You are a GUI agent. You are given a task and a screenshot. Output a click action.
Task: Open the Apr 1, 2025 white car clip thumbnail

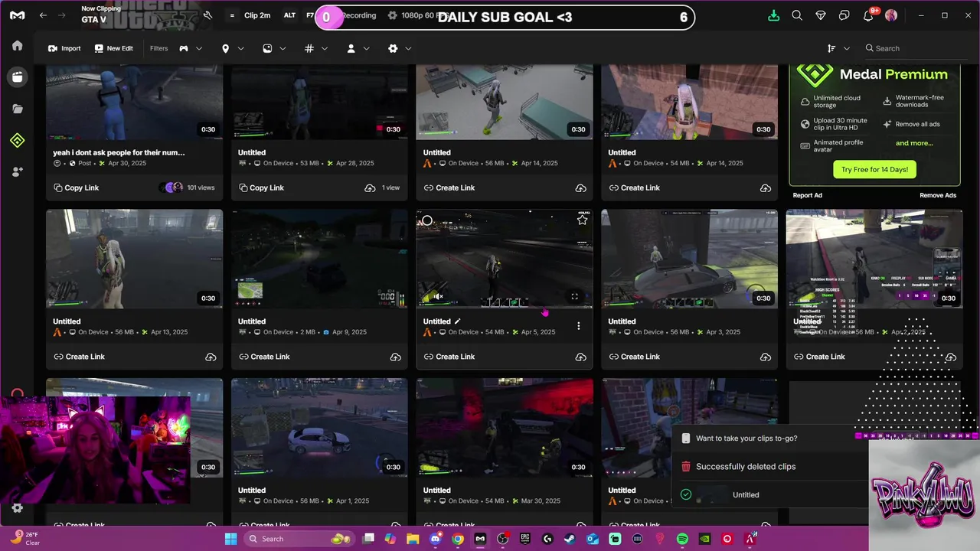[x=319, y=428]
